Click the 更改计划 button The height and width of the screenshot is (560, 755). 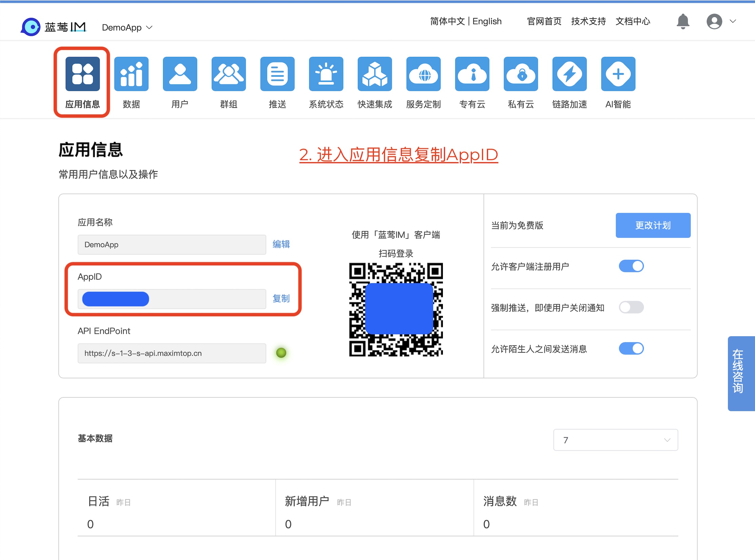[653, 225]
